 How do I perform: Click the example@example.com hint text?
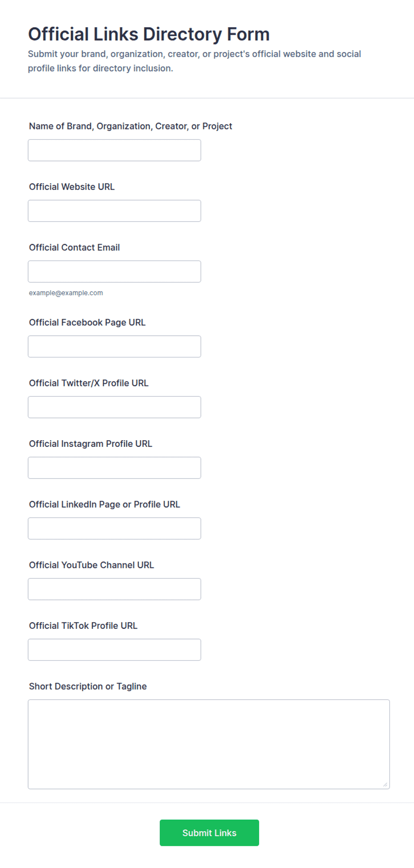tap(66, 293)
